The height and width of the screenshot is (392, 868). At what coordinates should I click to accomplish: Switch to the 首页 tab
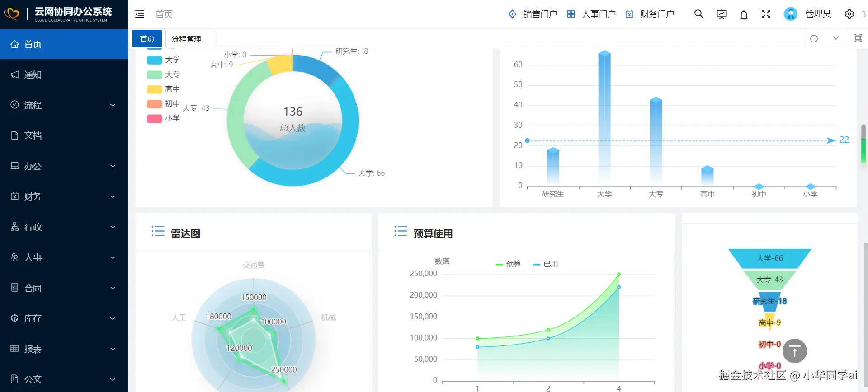tap(147, 39)
